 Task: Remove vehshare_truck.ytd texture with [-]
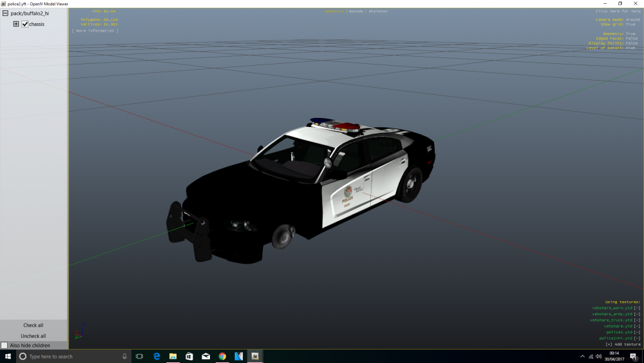[x=637, y=320]
